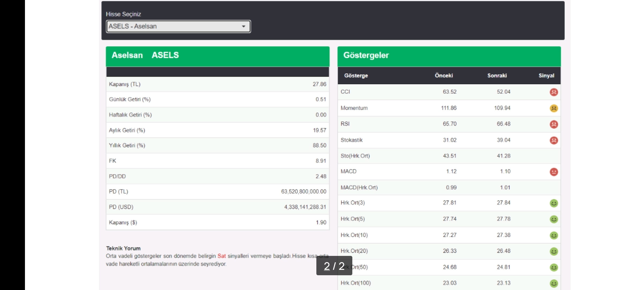This screenshot has width=644, height=290.
Task: Select MACD next value 1.10
Action: click(505, 171)
